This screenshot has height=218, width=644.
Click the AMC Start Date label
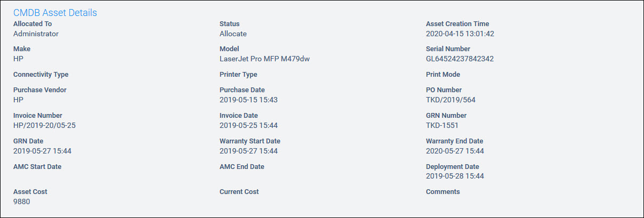(37, 167)
